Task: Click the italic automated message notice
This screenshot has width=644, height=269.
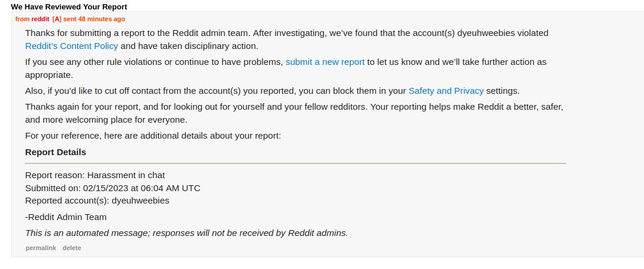Action: (186, 233)
